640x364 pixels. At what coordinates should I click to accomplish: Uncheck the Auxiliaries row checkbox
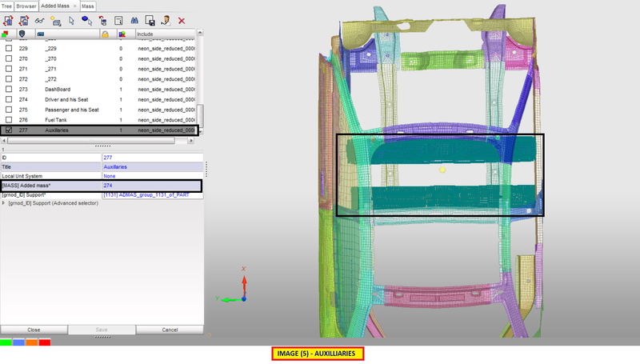coord(9,130)
